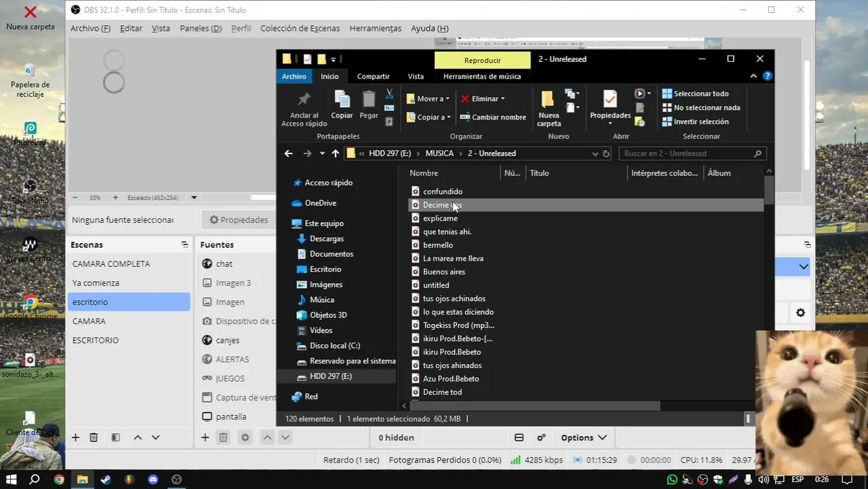Go up one folder level arrow
Image resolution: width=868 pixels, height=489 pixels.
[x=335, y=153]
